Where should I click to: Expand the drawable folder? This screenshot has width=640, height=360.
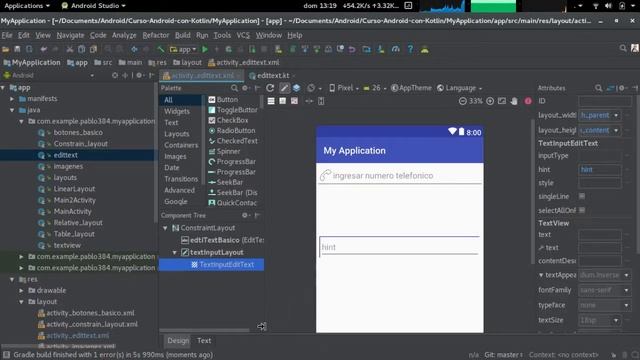tap(21, 291)
